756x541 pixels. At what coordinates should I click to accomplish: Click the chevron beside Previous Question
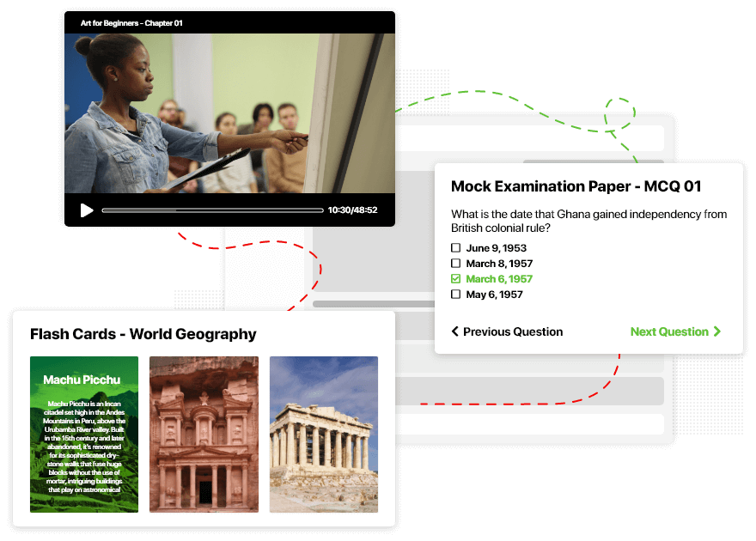tap(456, 331)
